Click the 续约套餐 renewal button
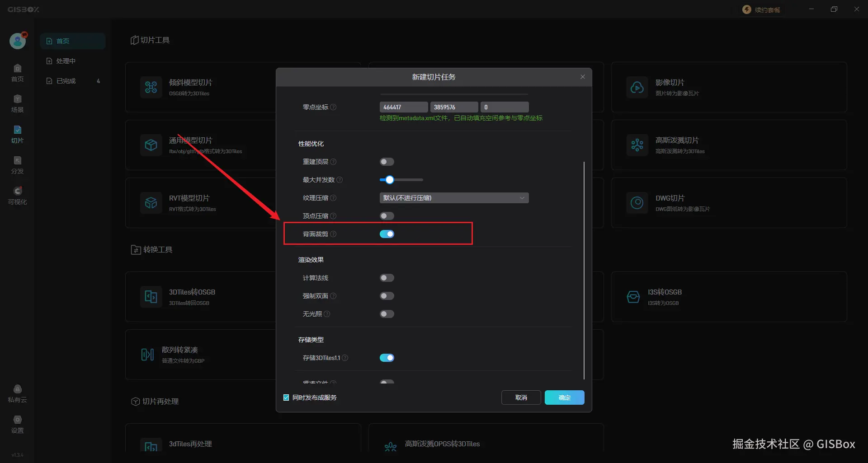The width and height of the screenshot is (868, 463). tap(762, 9)
